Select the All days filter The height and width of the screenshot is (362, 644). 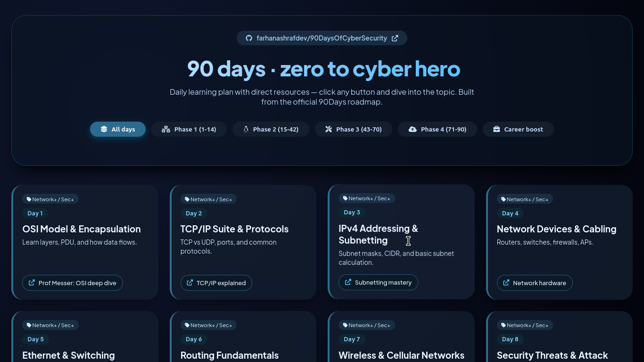[x=118, y=129]
